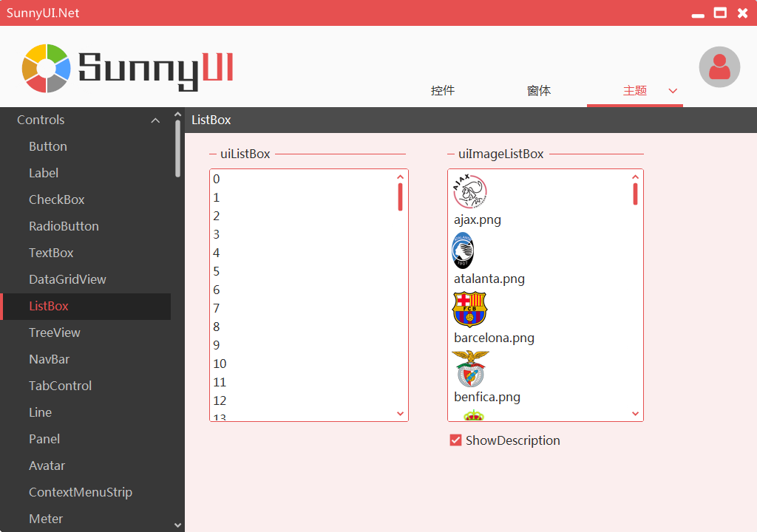Select item 5 in uiListBox
The image size is (757, 532).
302,271
